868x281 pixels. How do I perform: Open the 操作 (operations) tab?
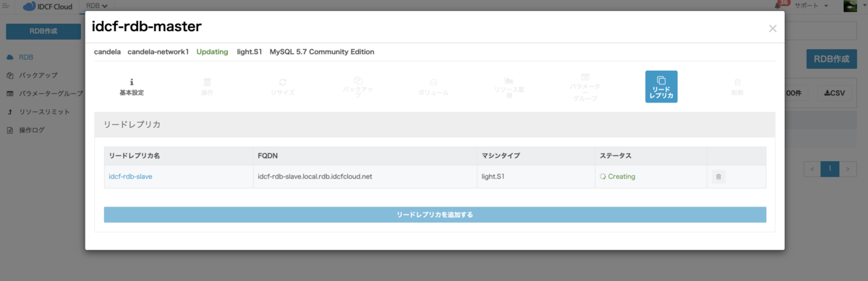click(208, 87)
